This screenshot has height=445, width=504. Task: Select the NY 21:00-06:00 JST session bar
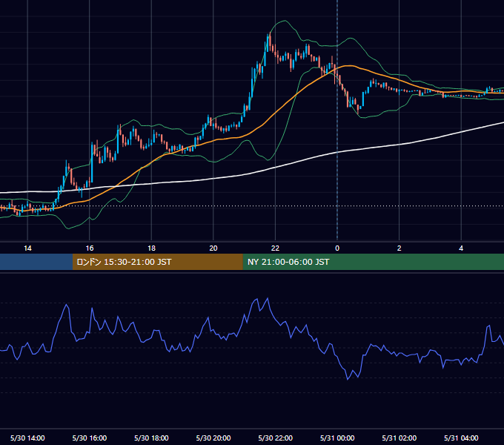pyautogui.click(x=373, y=262)
